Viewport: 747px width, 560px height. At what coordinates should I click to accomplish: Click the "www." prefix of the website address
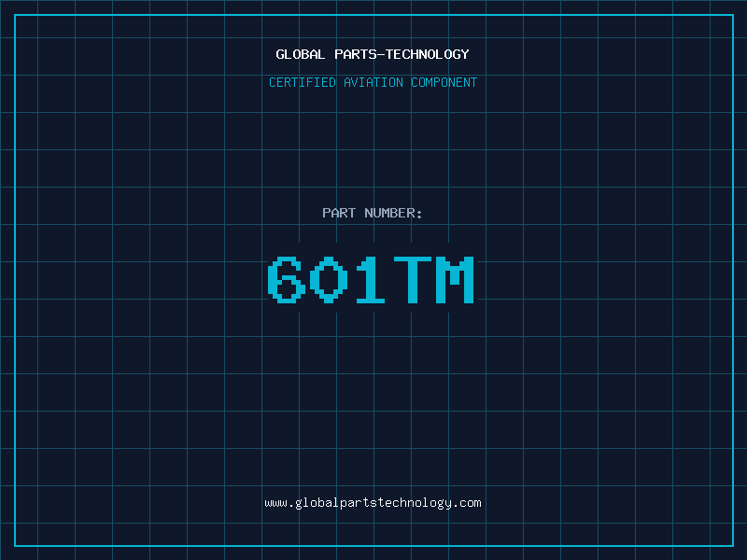point(278,503)
